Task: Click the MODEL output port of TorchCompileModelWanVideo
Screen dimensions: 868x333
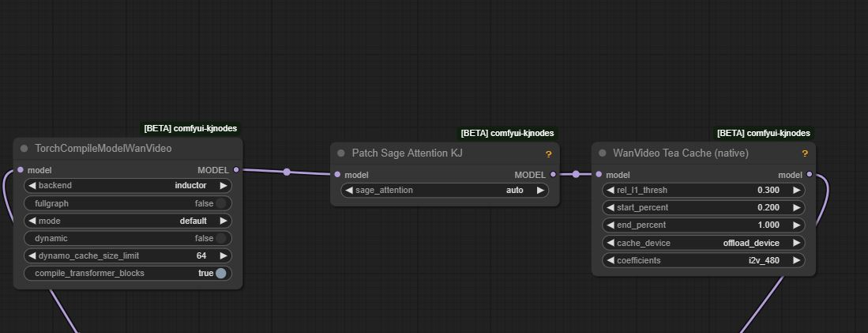Action: pos(236,169)
